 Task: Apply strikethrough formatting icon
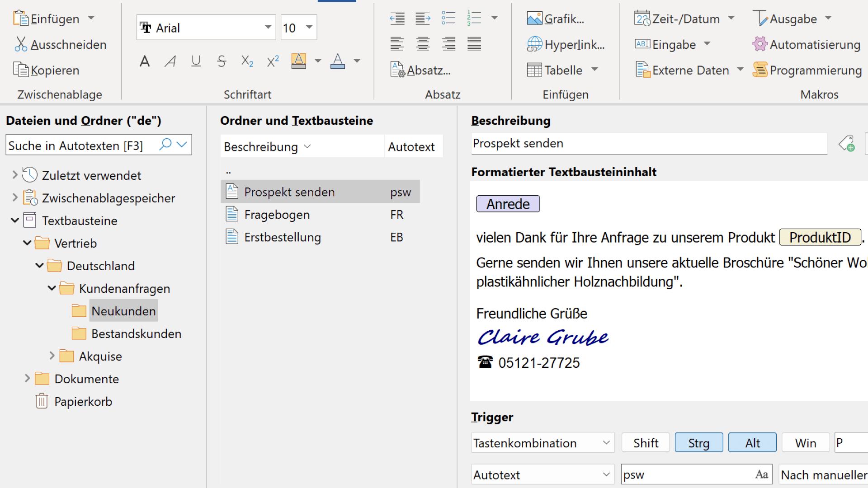tap(221, 61)
